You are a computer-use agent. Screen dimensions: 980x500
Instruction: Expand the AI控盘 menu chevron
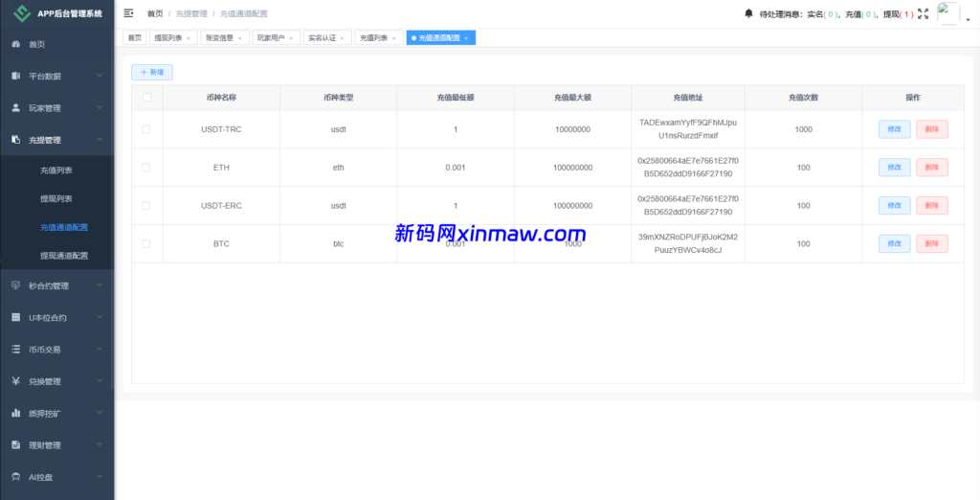click(100, 477)
